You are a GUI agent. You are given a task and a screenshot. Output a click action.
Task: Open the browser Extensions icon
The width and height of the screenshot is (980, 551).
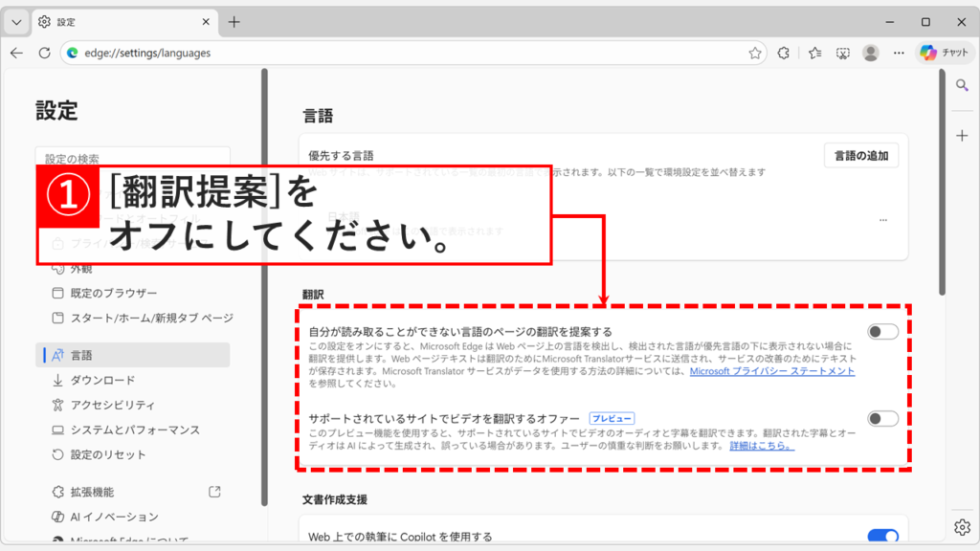click(x=783, y=53)
